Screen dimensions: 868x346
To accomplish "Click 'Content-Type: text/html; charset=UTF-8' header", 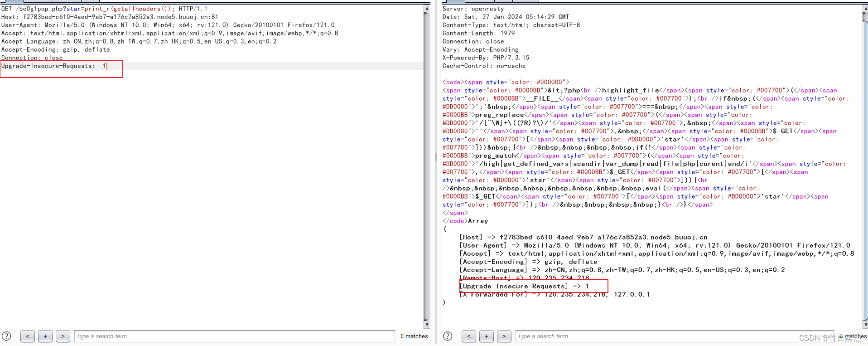I will tap(511, 25).
